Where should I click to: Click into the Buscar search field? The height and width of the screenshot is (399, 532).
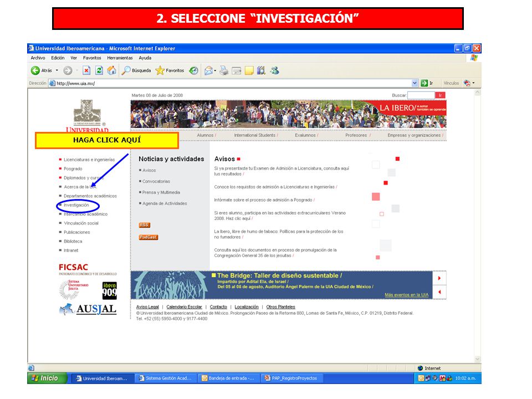pos(421,95)
